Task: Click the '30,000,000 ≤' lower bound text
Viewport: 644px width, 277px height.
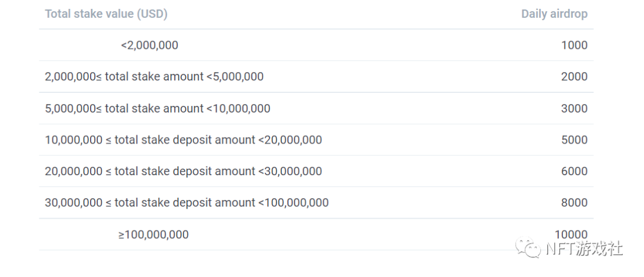Action: point(78,203)
